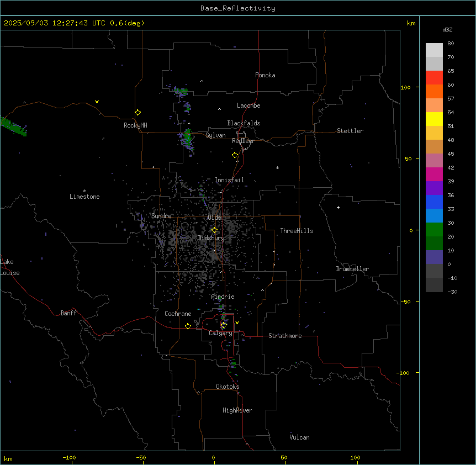Click the Cochrane town label
Screen dimensions: 476x465
pyautogui.click(x=178, y=314)
